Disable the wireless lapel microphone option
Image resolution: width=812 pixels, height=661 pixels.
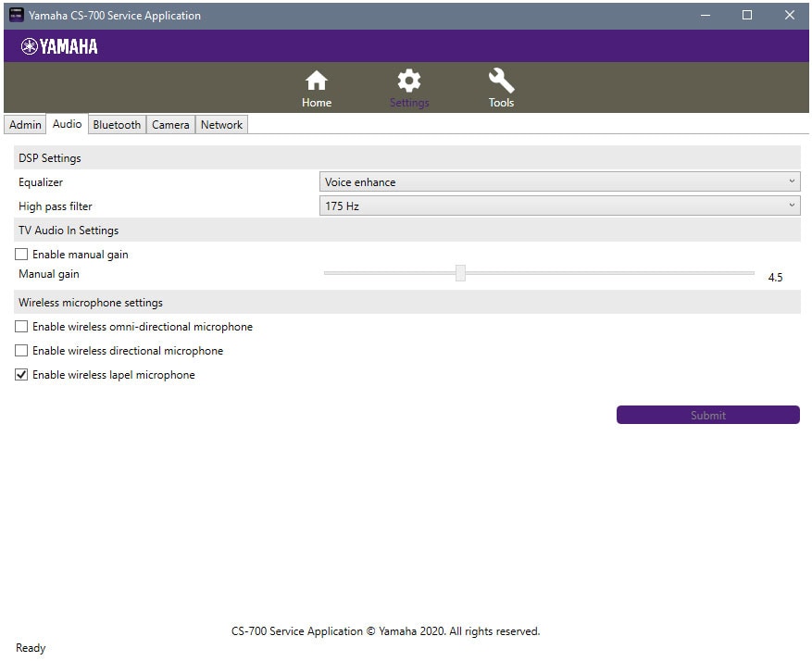(21, 375)
